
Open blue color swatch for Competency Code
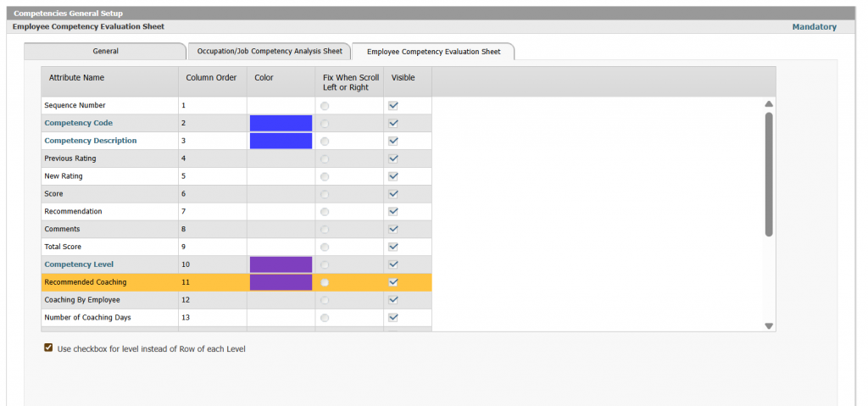point(281,123)
